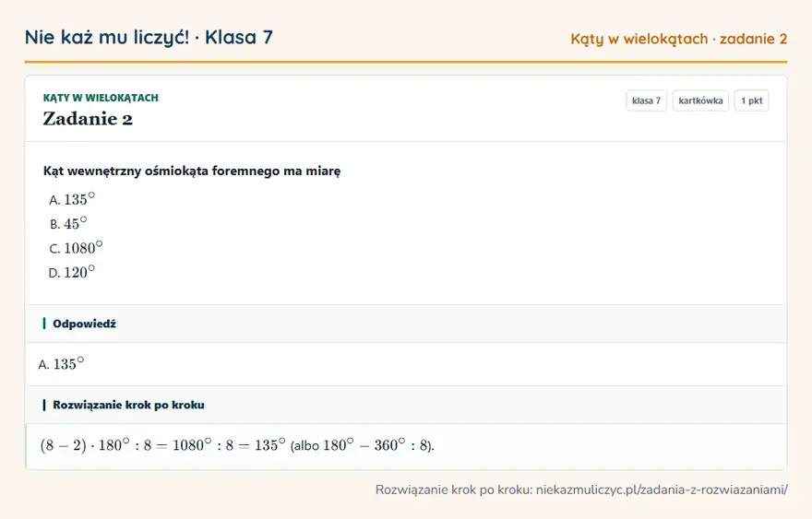The image size is (812, 519).
Task: Select answer option A. 135° in the choices list
Action: pos(72,199)
